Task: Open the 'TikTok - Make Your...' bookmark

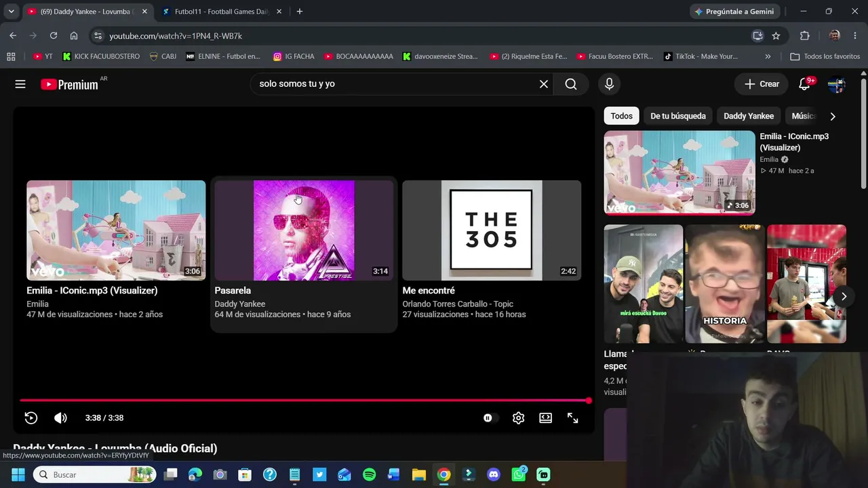Action: tap(701, 56)
